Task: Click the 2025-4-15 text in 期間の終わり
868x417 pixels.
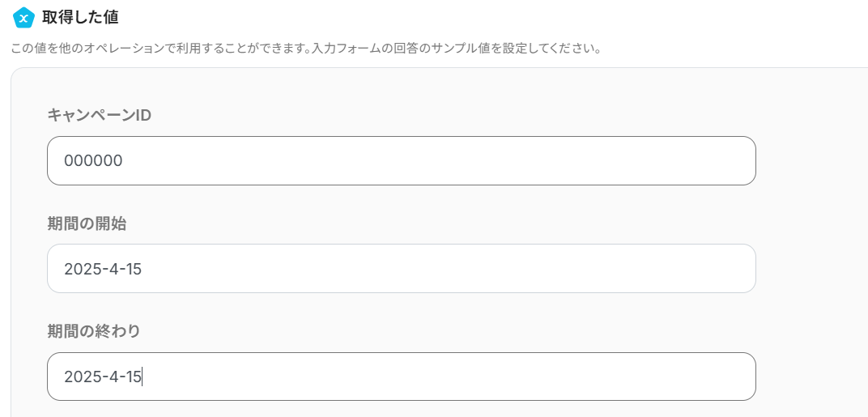Action: [x=103, y=377]
